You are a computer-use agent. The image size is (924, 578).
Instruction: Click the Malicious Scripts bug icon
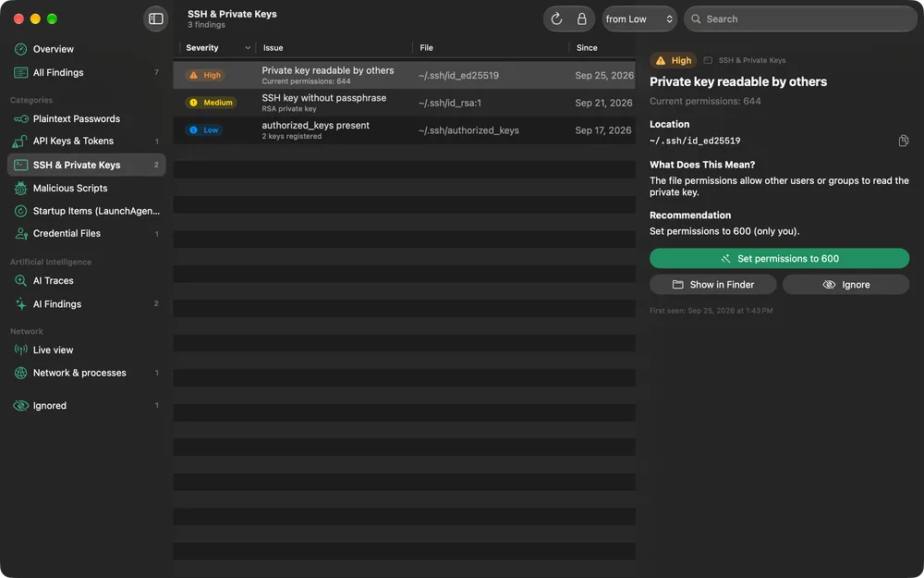20,188
